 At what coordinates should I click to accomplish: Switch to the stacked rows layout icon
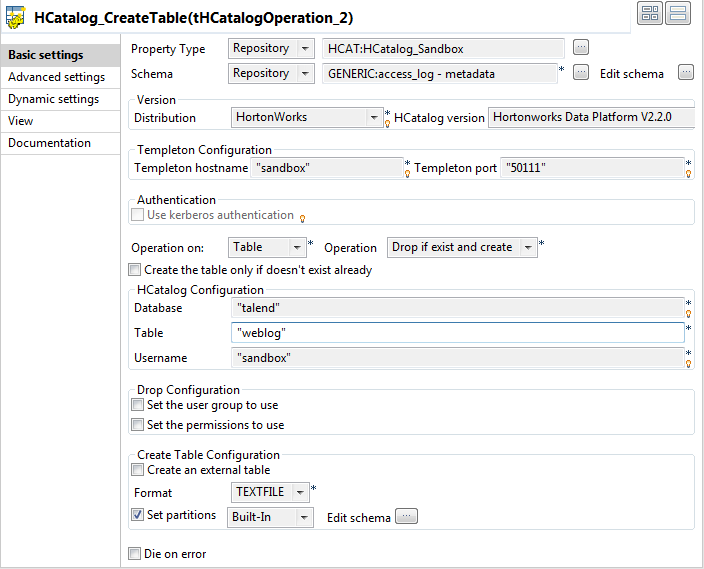(x=677, y=13)
